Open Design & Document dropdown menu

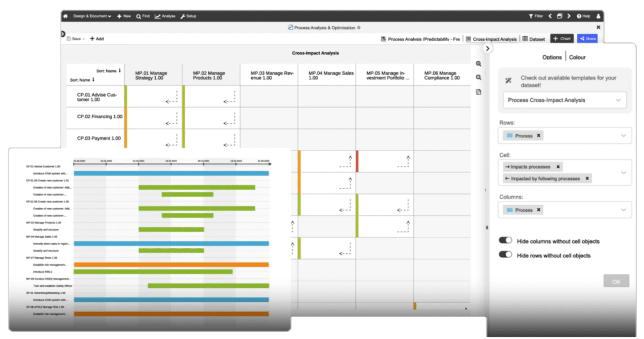(91, 16)
